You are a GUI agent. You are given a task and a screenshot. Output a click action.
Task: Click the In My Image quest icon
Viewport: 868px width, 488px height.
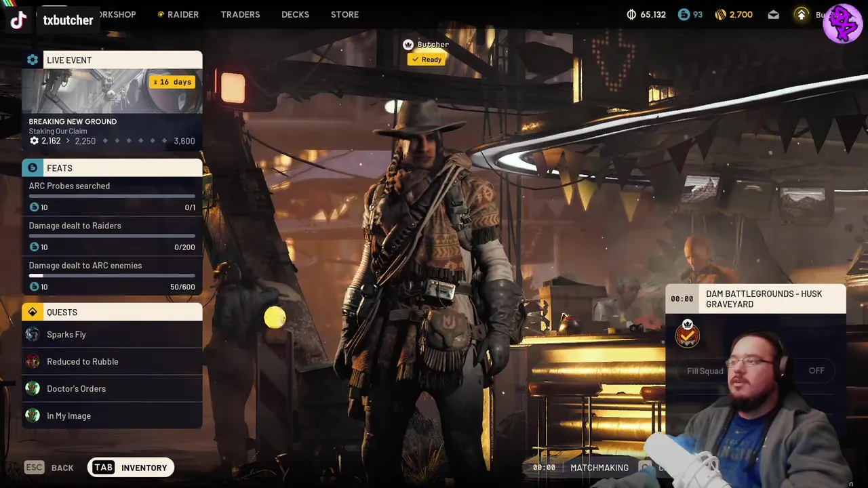point(33,415)
